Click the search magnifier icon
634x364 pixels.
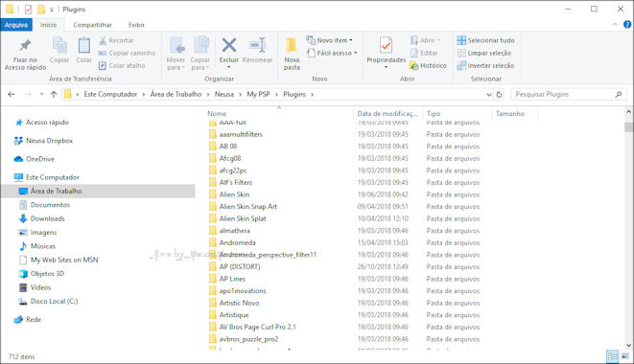coord(619,94)
